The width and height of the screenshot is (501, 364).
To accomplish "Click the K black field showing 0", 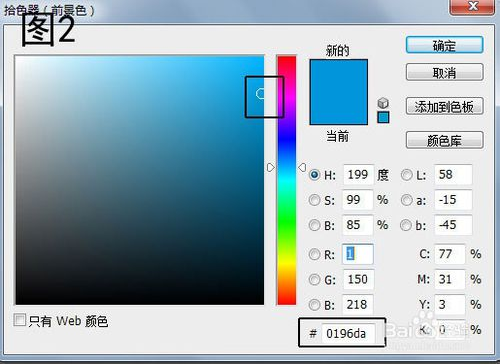I will click(x=450, y=330).
